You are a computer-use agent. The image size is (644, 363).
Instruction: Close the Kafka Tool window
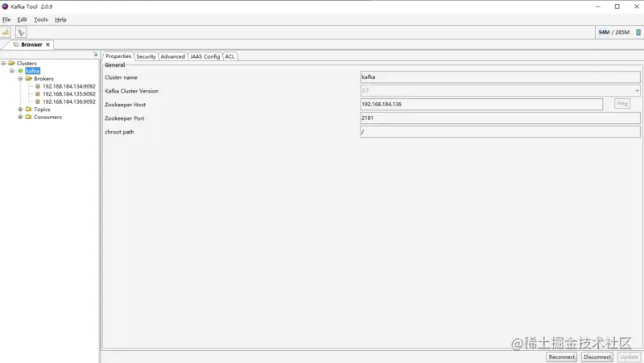[x=636, y=6]
